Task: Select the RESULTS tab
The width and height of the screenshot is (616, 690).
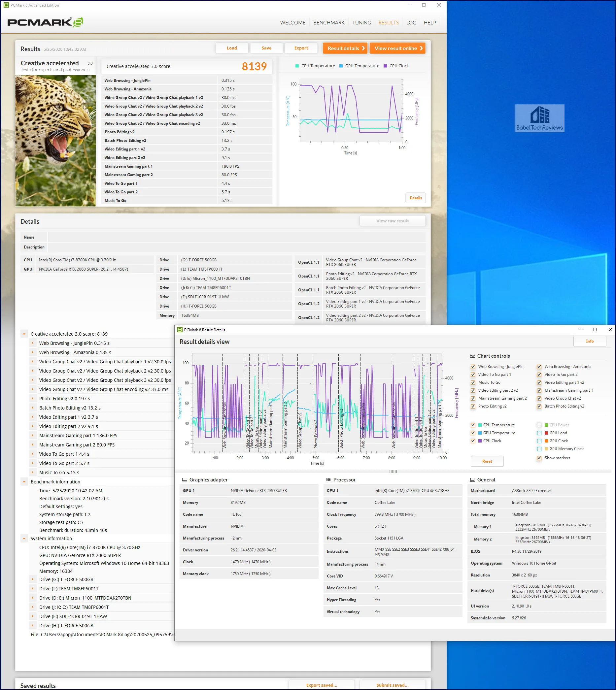Action: click(389, 23)
